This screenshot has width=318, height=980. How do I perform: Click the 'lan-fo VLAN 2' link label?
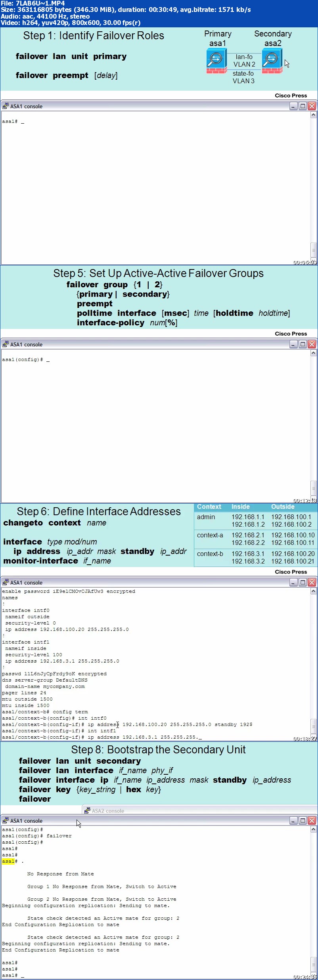[244, 61]
